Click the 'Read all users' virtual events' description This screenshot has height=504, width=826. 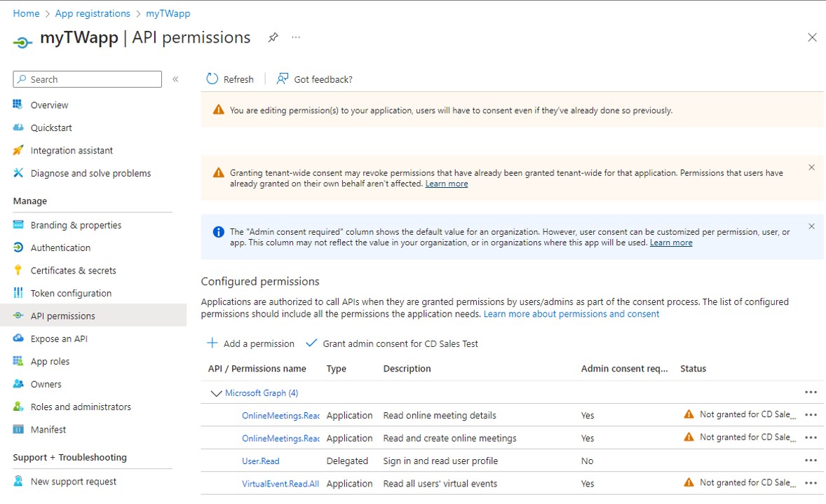(x=440, y=484)
